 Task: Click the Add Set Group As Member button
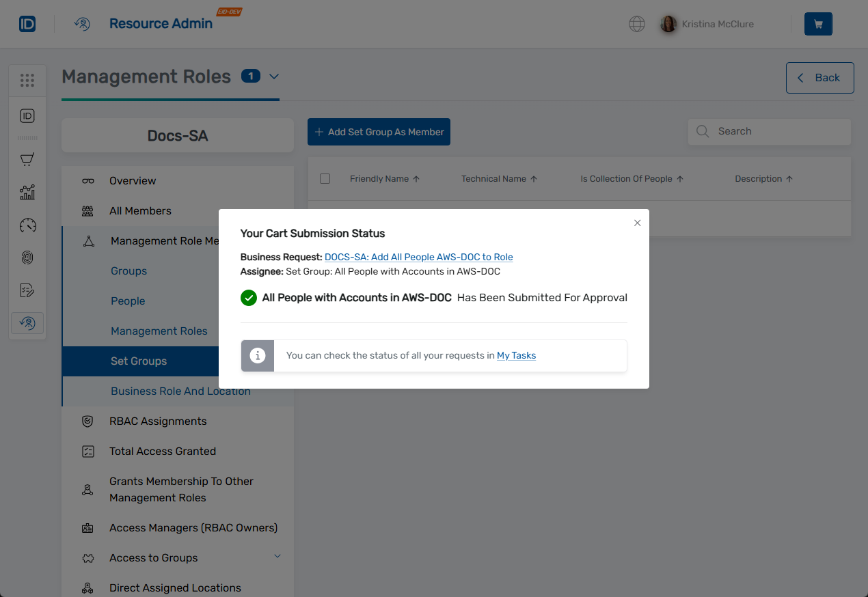[379, 131]
